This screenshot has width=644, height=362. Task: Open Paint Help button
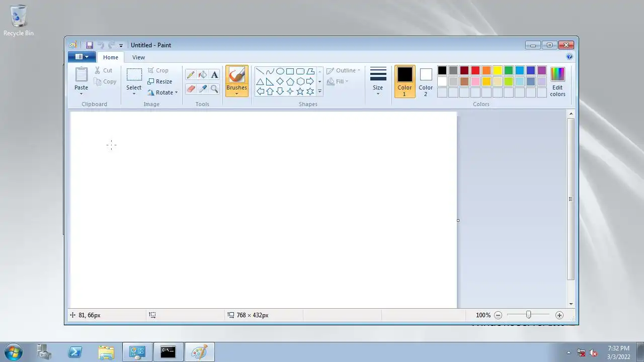[x=570, y=57]
